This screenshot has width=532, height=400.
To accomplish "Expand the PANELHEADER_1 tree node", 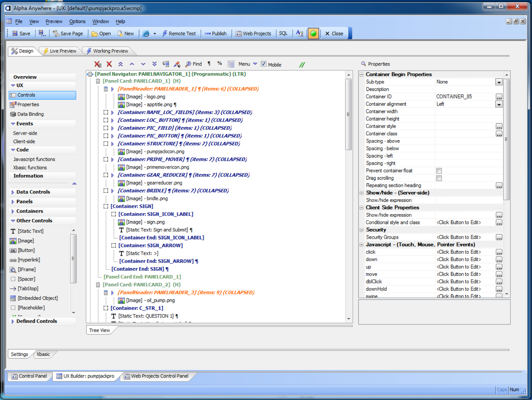I will coord(112,89).
